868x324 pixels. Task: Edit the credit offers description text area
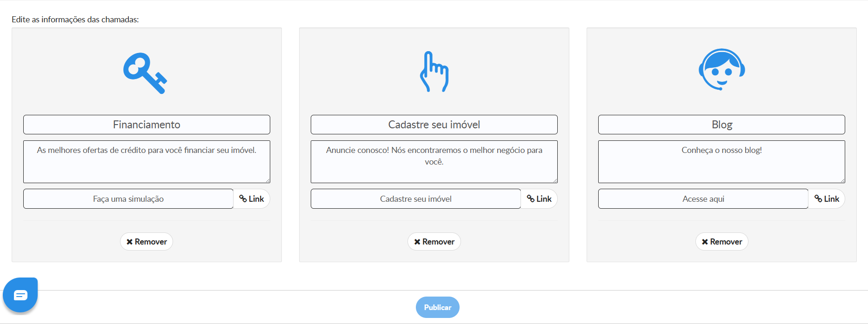tap(147, 162)
